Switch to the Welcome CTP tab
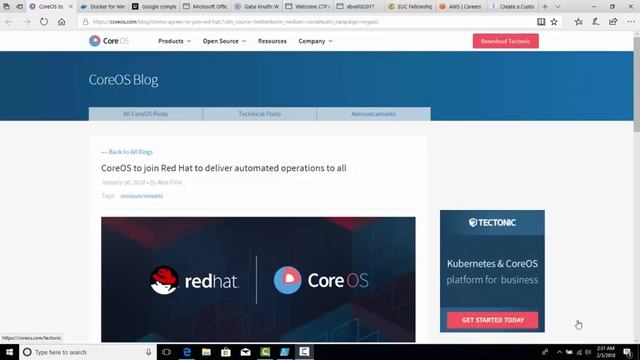 [307, 7]
